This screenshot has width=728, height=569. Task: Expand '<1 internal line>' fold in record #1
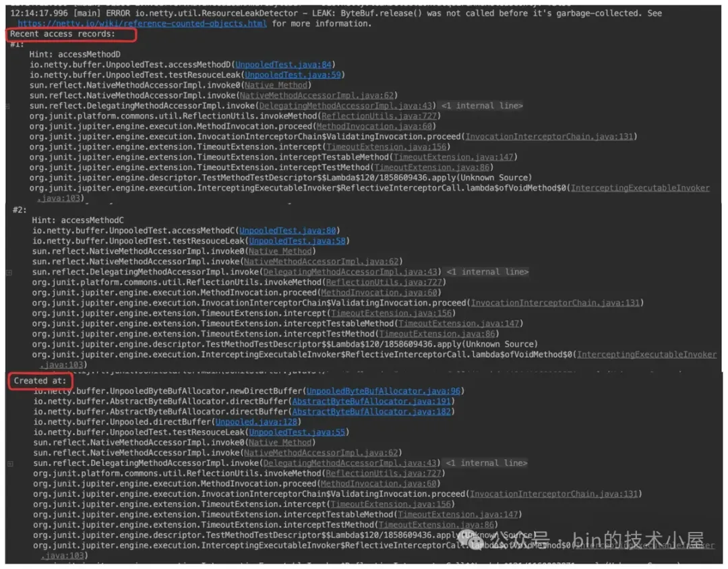click(482, 106)
